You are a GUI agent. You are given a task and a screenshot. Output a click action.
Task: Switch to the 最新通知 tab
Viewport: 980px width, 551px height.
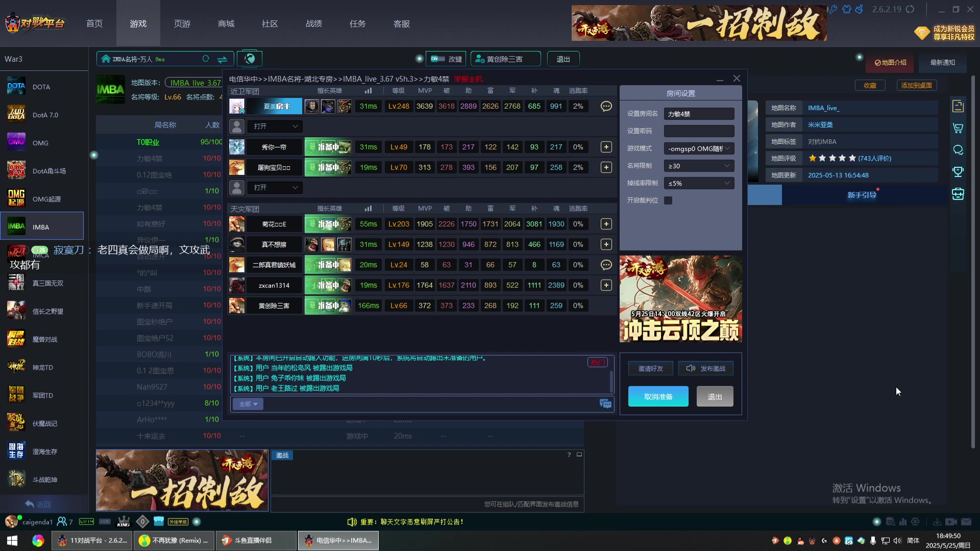point(942,62)
